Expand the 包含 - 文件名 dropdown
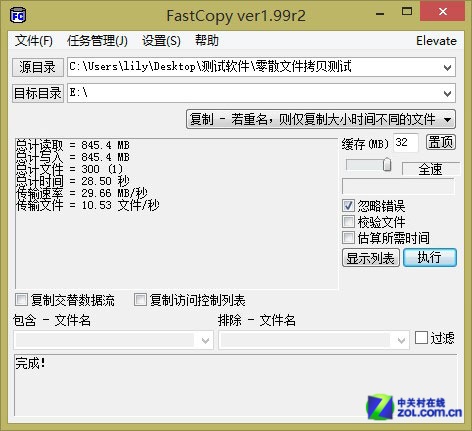Image resolution: width=472 pixels, height=431 pixels. (205, 340)
